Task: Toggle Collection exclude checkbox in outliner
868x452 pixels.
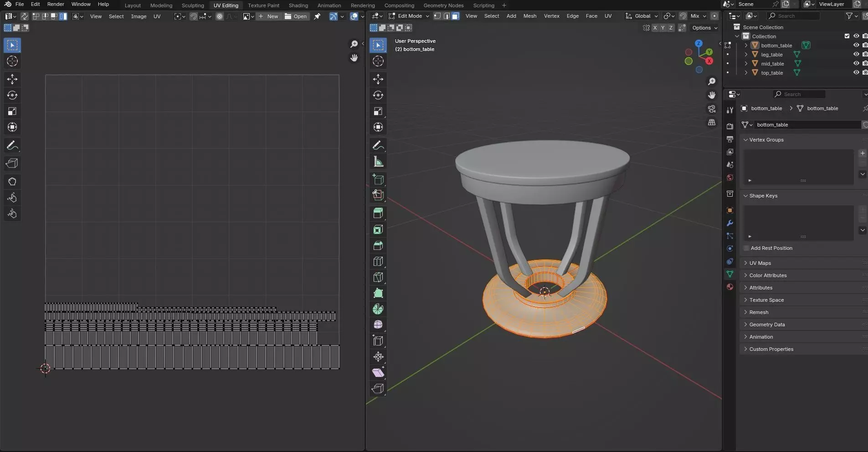Action: (847, 36)
